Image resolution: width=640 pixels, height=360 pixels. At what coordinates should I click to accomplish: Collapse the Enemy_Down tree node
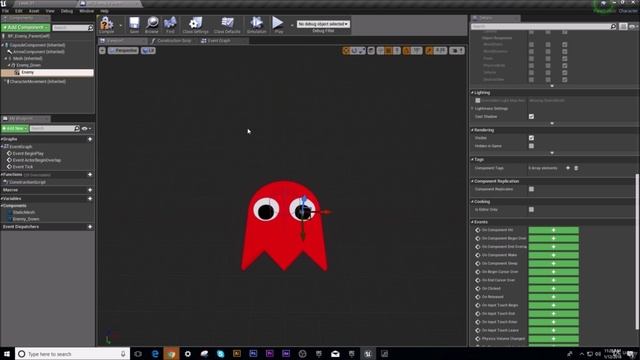coord(9,65)
